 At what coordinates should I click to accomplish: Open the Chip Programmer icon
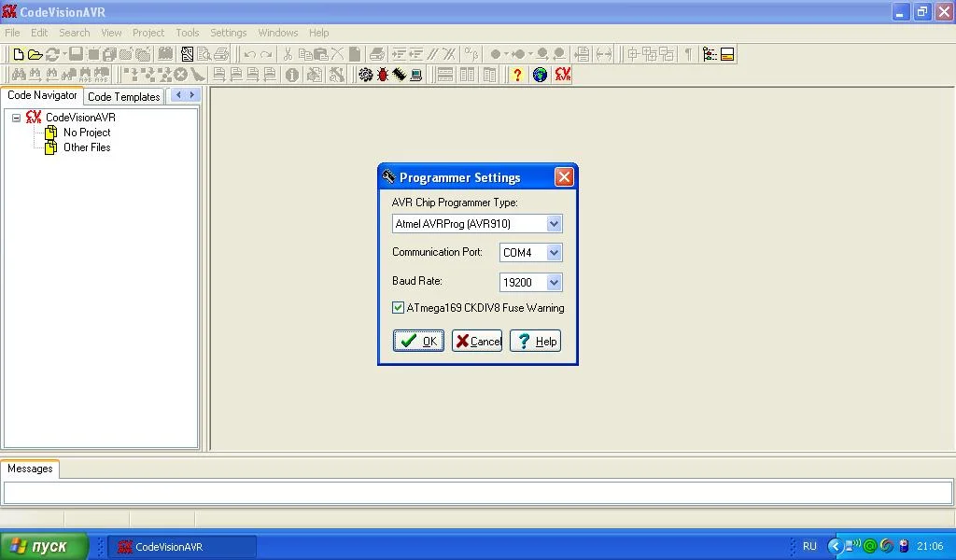point(399,75)
